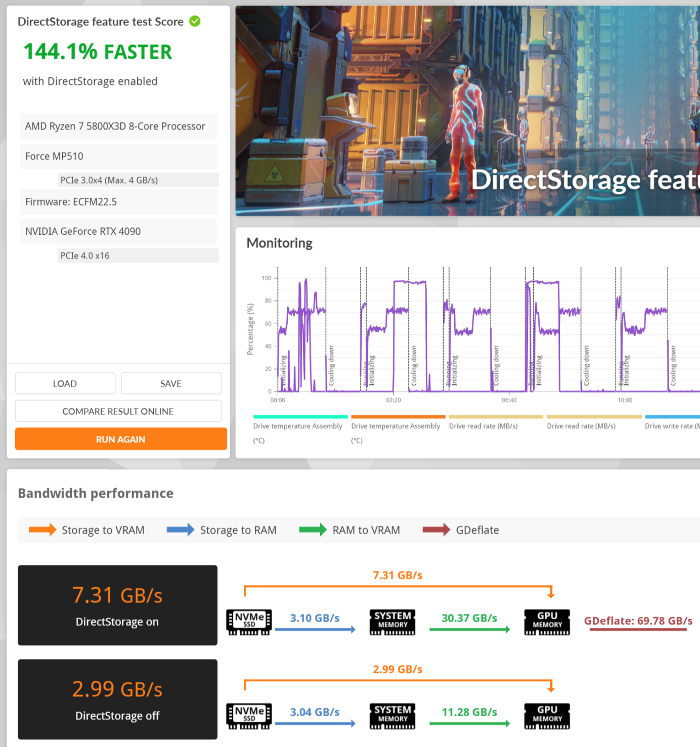This screenshot has width=700, height=747.
Task: Click the SAVE button
Action: coord(171,383)
